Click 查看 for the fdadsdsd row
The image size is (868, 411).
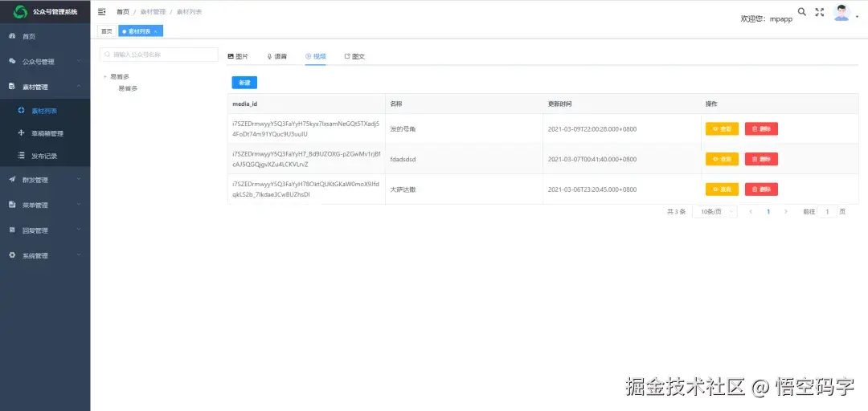(722, 159)
